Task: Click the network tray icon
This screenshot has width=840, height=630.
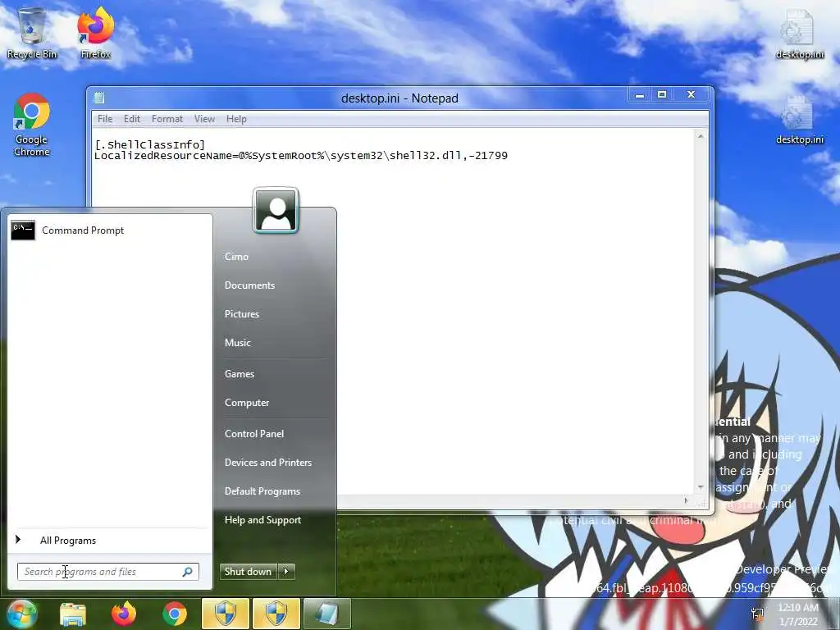Action: click(757, 614)
